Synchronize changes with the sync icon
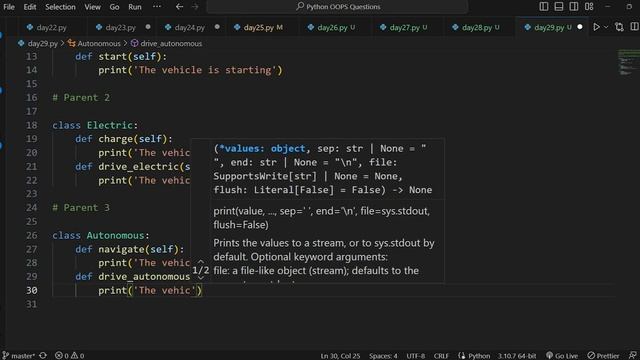The image size is (640, 360). 43,356
